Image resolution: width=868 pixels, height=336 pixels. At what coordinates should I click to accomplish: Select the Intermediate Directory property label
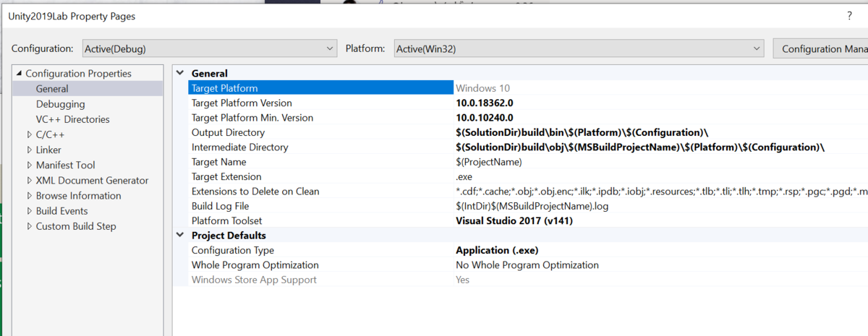click(x=239, y=147)
